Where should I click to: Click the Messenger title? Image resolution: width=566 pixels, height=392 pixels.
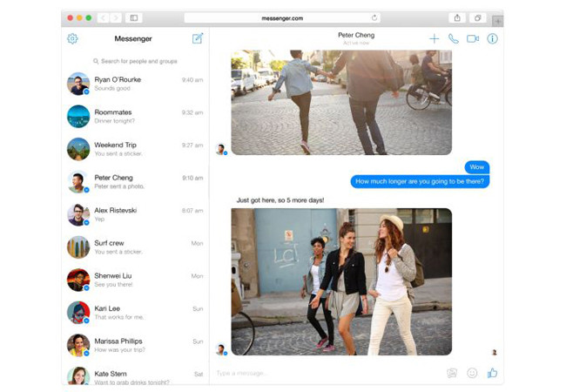pyautogui.click(x=133, y=38)
